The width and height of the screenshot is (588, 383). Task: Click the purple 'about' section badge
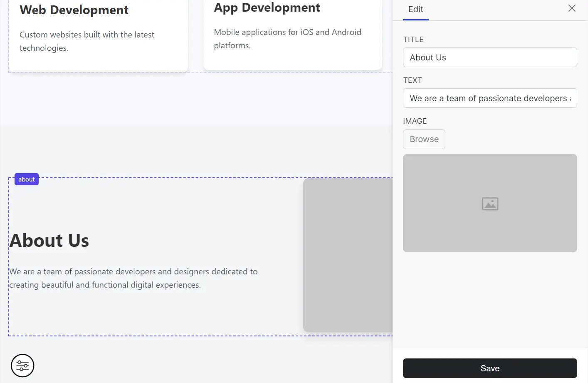(26, 179)
